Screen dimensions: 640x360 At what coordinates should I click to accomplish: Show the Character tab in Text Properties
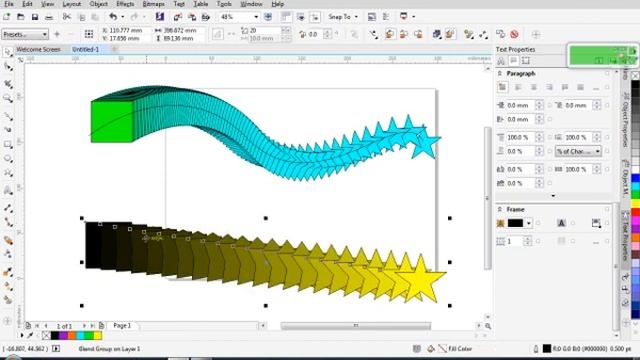point(501,61)
